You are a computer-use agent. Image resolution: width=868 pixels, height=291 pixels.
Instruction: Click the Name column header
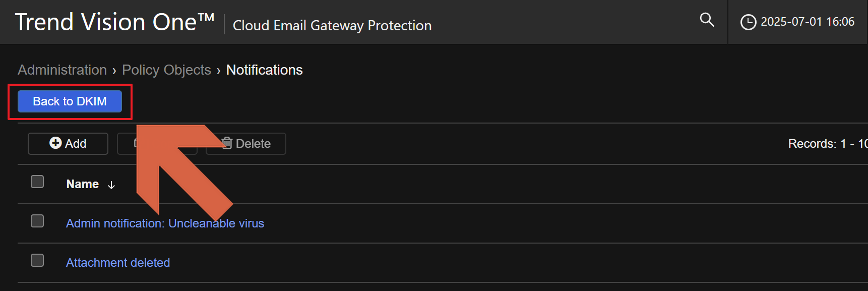tap(83, 184)
